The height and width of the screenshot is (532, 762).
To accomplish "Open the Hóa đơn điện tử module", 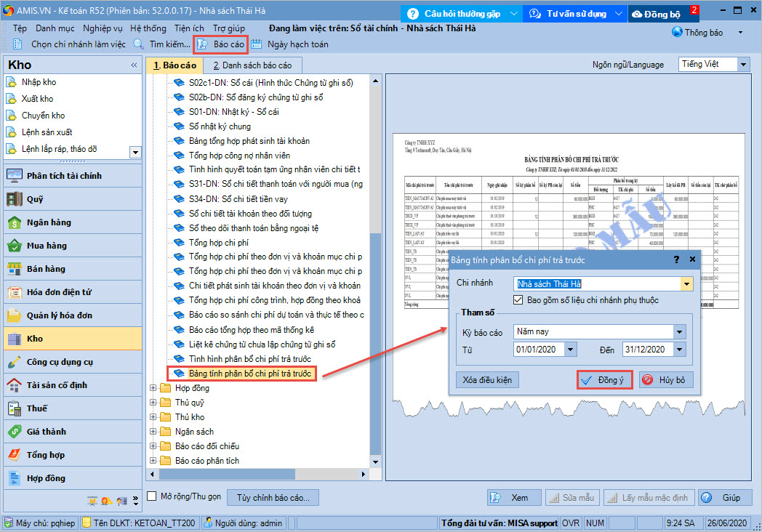I will [x=58, y=292].
